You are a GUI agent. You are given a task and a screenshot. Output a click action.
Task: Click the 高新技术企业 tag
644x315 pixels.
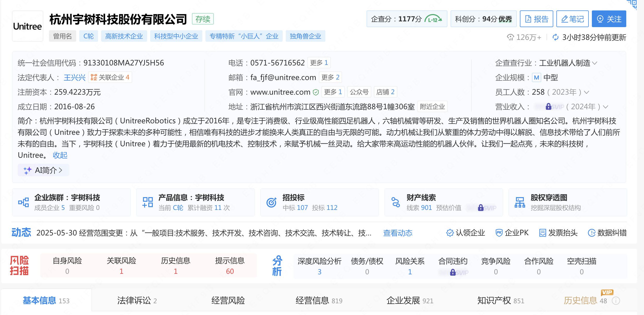[124, 36]
